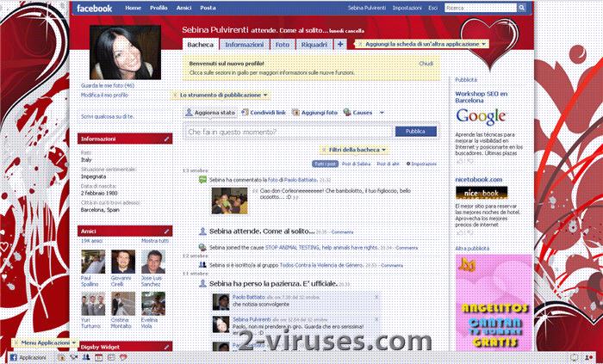Delete Paolo Battiato's comment with the x
Screen dimensions: 603x364
click(376, 297)
